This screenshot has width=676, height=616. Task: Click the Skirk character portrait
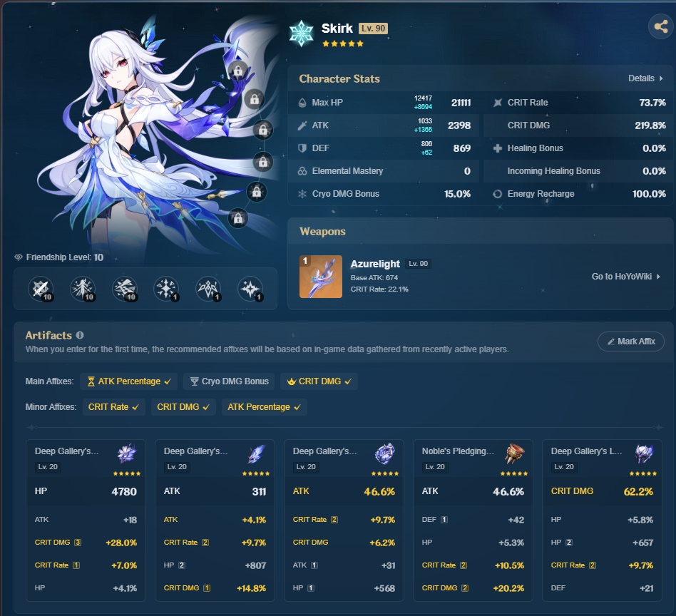(x=147, y=133)
